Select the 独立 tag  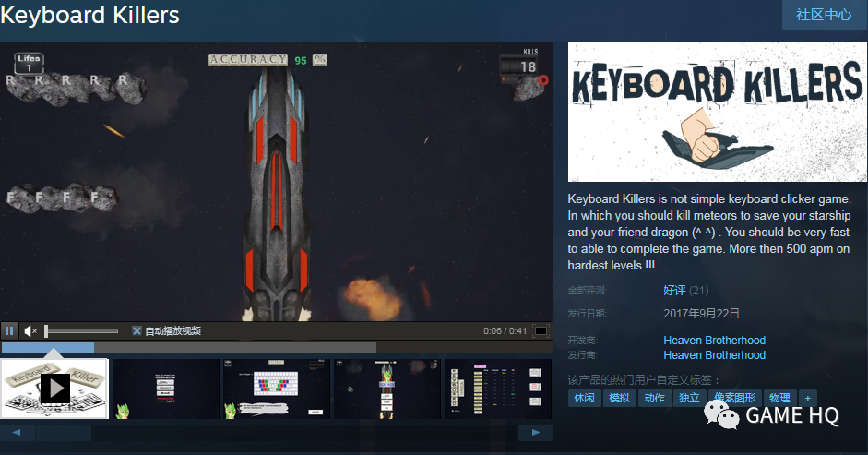[x=689, y=398]
